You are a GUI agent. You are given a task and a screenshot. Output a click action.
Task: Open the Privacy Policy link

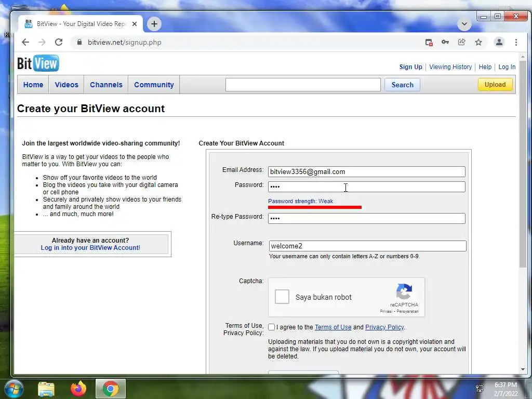click(384, 327)
